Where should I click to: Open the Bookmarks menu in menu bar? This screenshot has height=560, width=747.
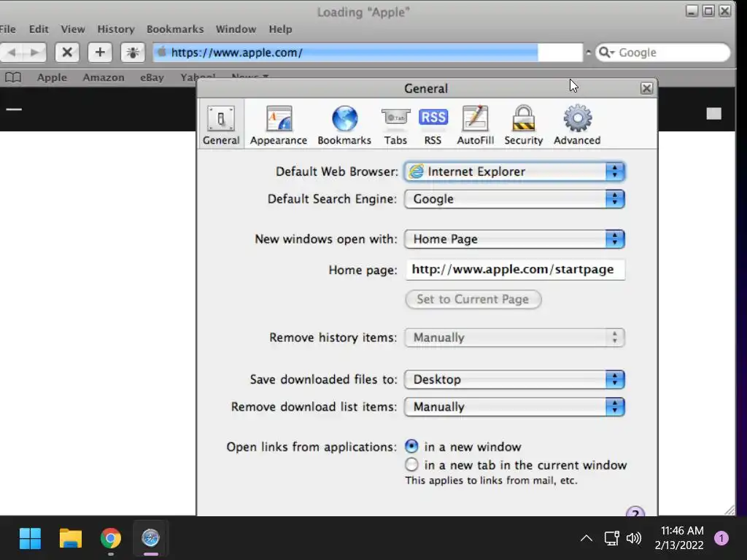pyautogui.click(x=175, y=29)
